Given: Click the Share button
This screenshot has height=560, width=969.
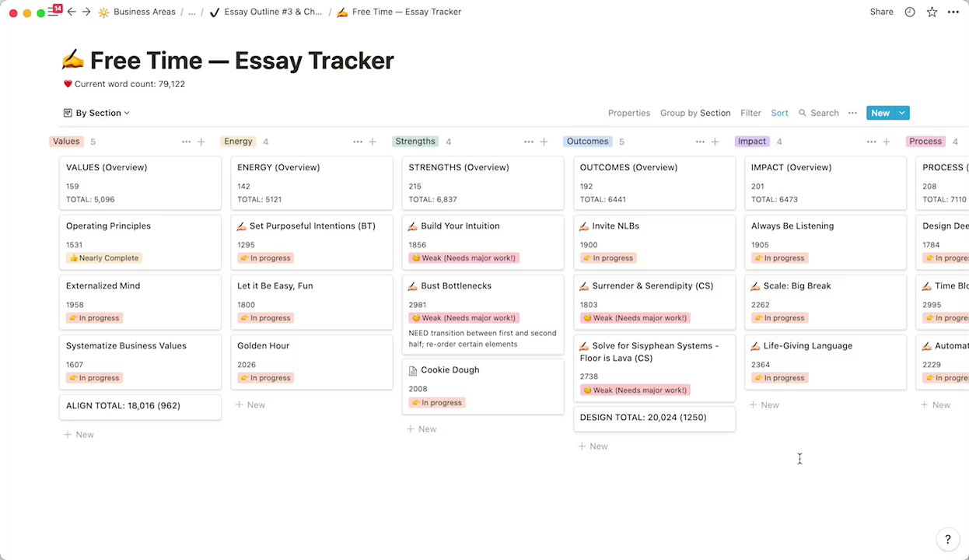Looking at the screenshot, I should (881, 12).
